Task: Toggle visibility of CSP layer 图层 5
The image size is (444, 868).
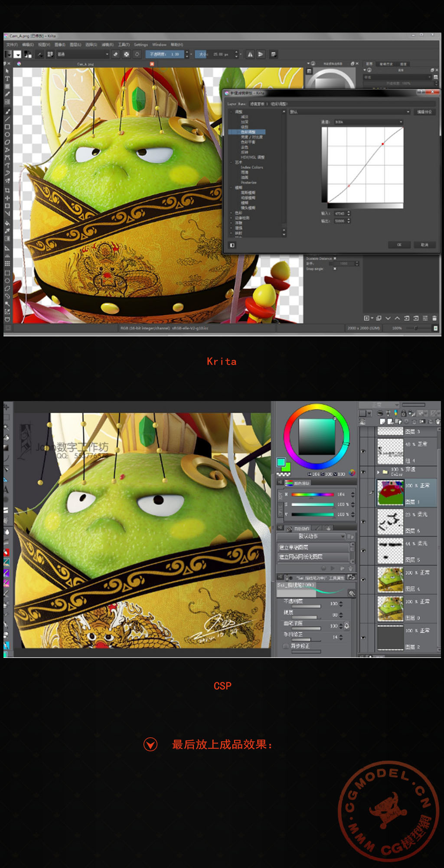Action: [363, 551]
